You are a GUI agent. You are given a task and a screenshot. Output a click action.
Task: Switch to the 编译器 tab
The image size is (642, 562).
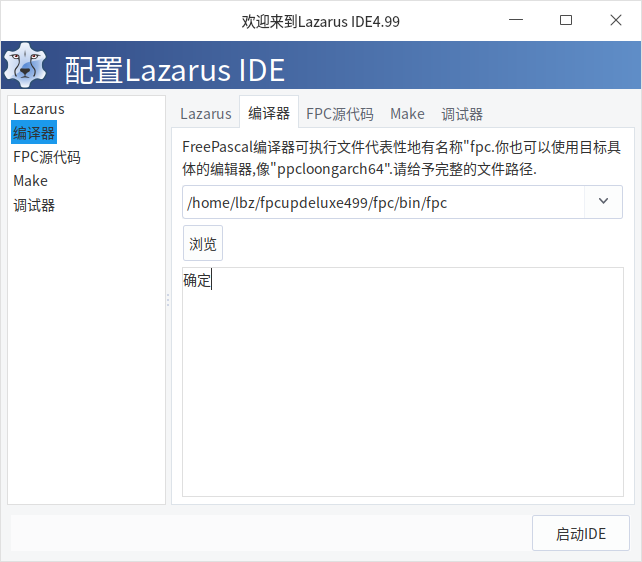269,113
